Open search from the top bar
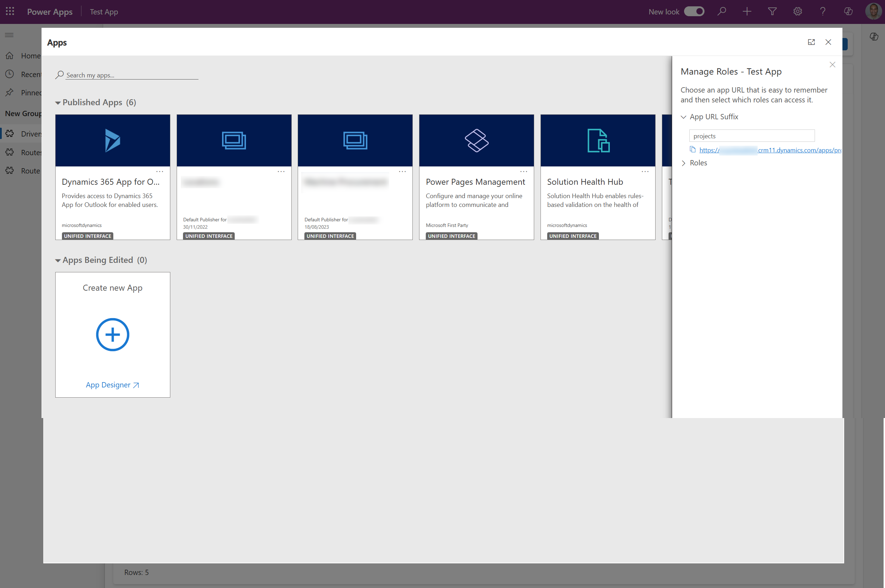 722,12
